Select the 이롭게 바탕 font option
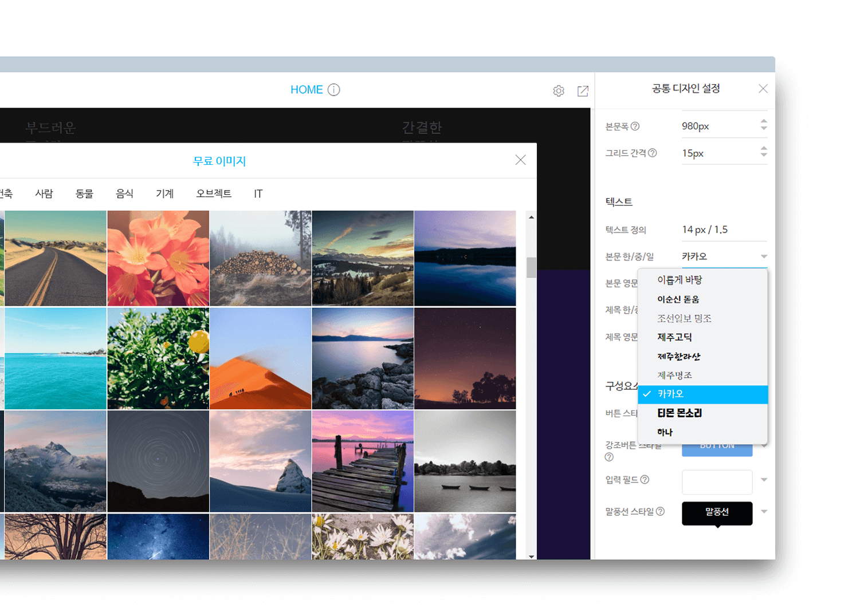Viewport: 860px width, 616px height. click(x=703, y=280)
